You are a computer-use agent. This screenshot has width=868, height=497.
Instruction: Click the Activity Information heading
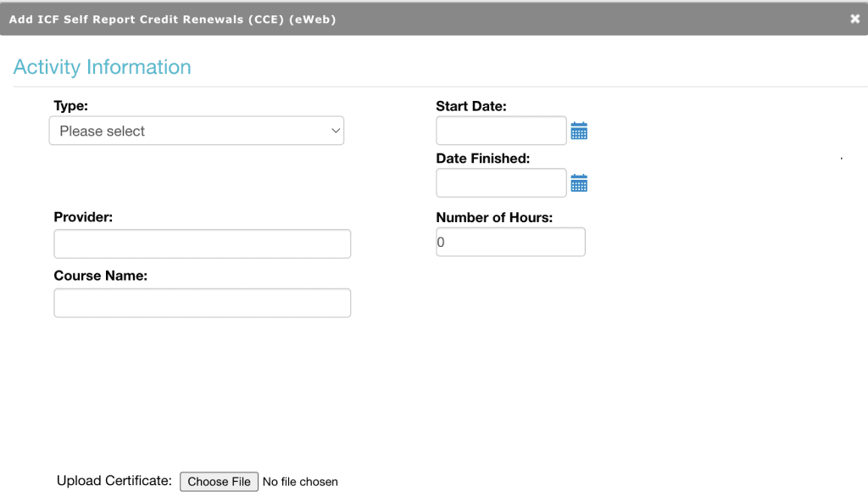pos(103,67)
